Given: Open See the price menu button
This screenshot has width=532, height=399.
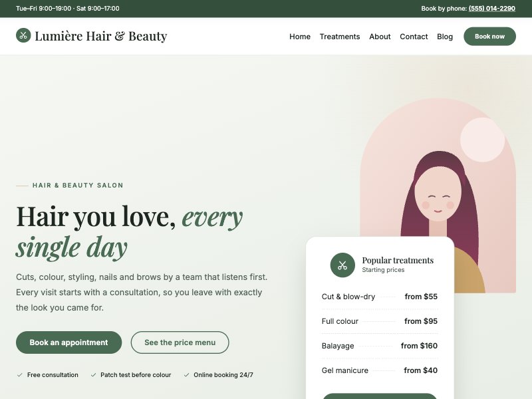Looking at the screenshot, I should click(x=180, y=342).
